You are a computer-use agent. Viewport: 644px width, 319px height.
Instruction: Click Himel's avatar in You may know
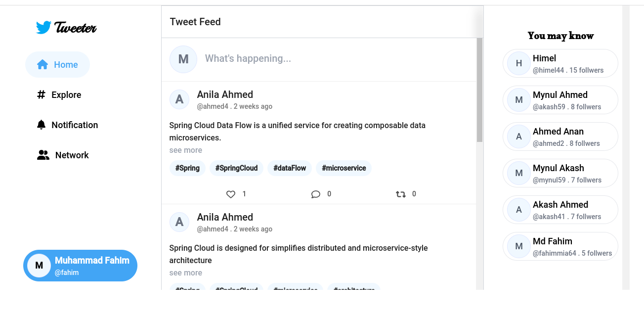point(519,63)
